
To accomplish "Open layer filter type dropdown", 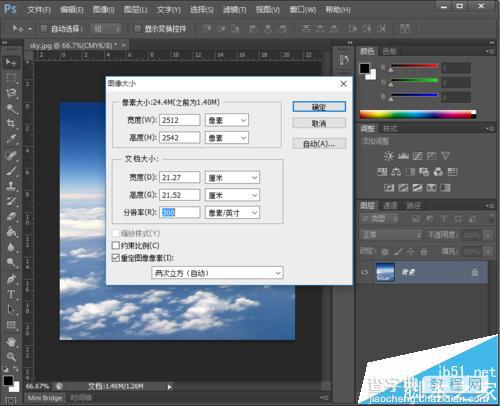I will tap(380, 219).
